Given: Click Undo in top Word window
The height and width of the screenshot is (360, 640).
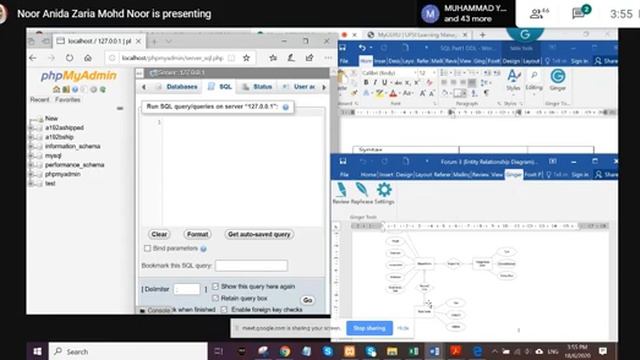Looking at the screenshot, I should click(362, 48).
